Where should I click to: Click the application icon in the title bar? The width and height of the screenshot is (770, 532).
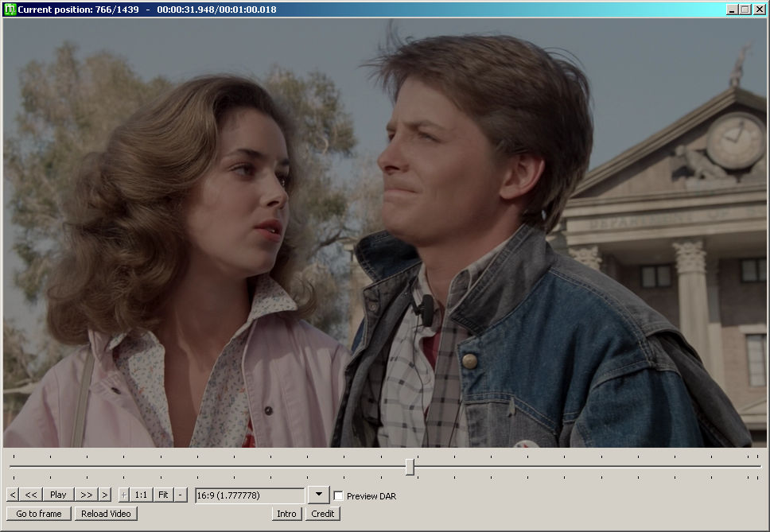[10, 10]
